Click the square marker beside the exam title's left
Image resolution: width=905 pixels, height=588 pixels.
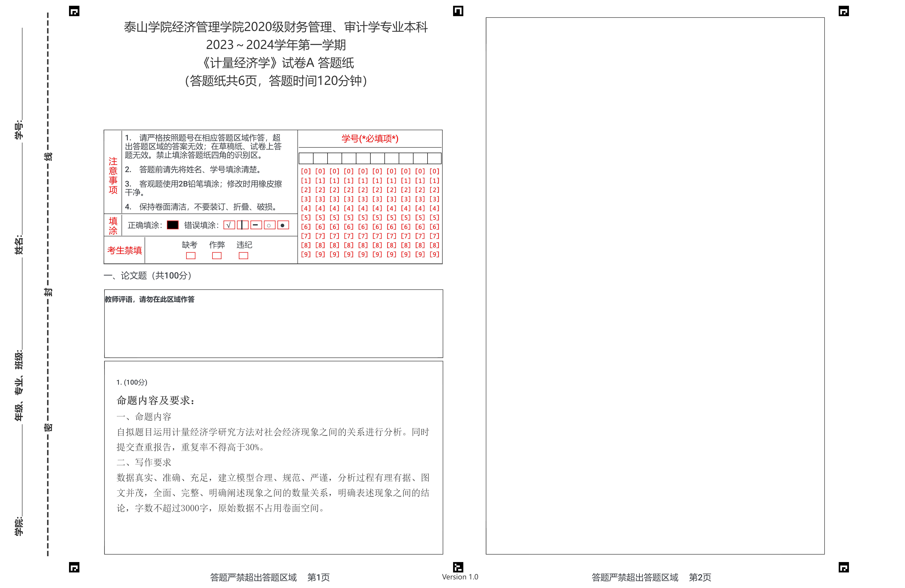coord(74,11)
